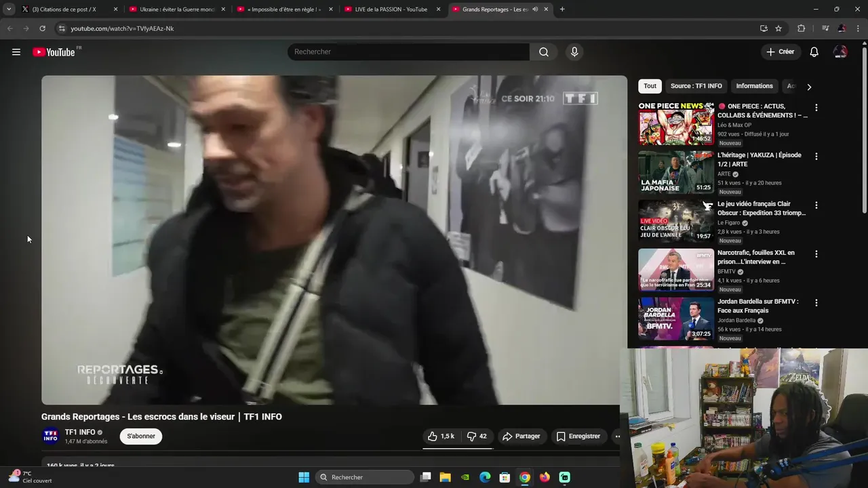Click the Windows taskbar search box
The image size is (868, 488).
(x=365, y=477)
